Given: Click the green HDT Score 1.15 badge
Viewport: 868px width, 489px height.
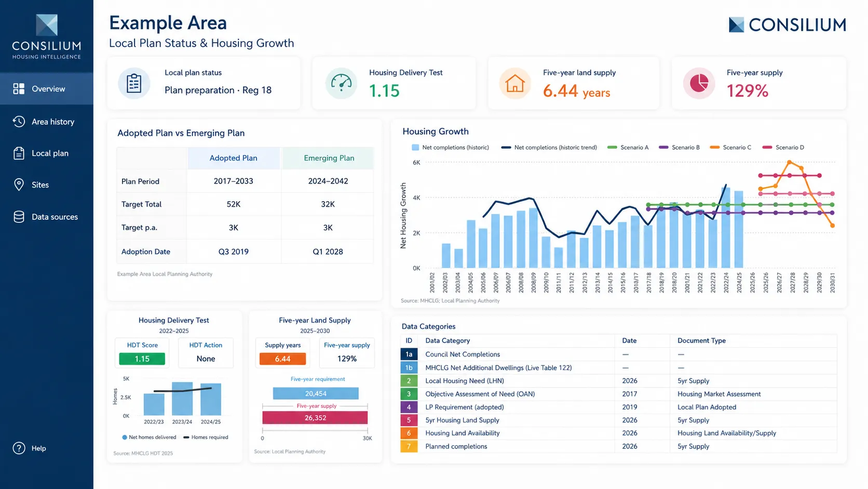Looking at the screenshot, I should tap(142, 359).
